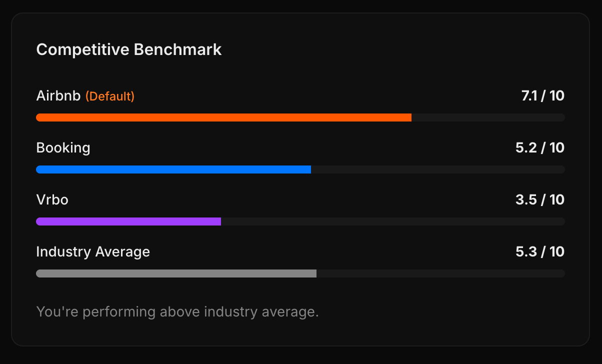Click the Competitive Benchmark title
The image size is (602, 364).
pyautogui.click(x=128, y=49)
